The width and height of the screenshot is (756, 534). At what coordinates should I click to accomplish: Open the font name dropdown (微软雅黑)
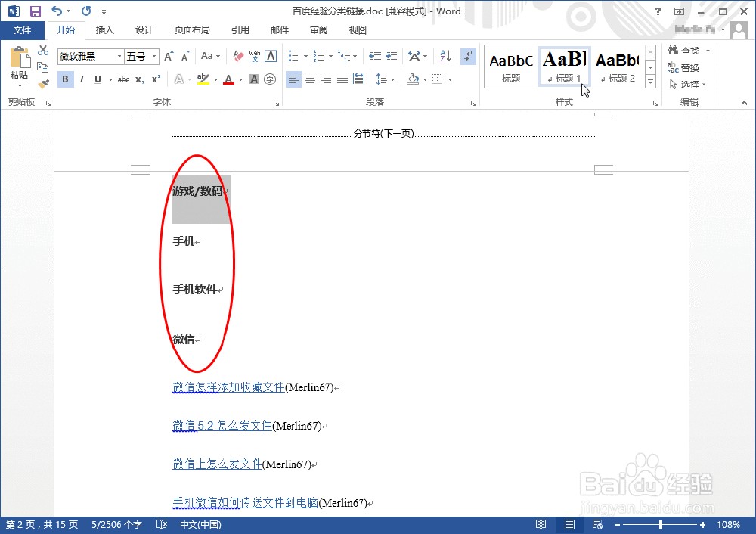click(x=119, y=57)
